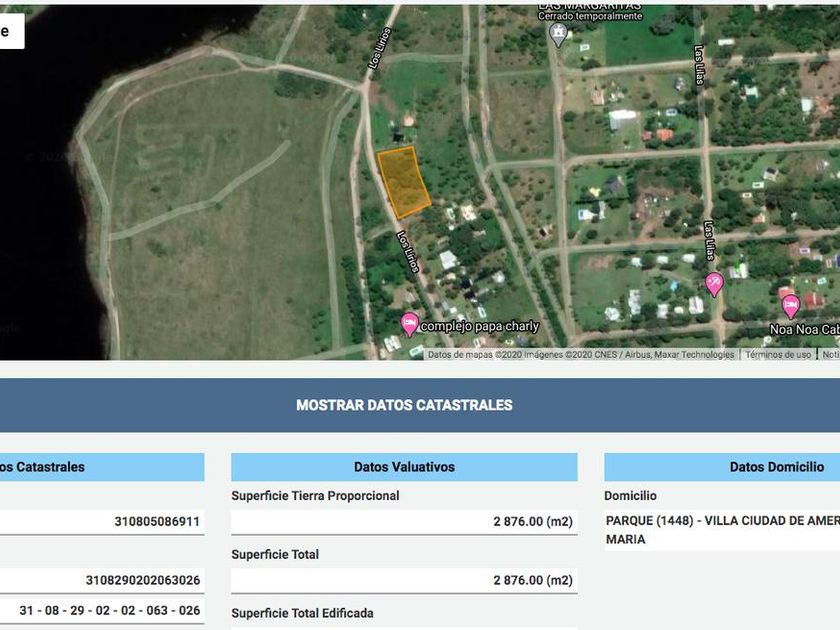
Task: Select the PARQUE (1448) address text
Action: [722, 530]
